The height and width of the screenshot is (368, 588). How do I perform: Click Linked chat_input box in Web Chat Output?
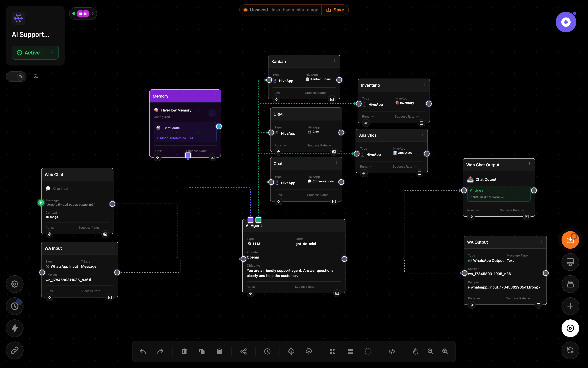tap(499, 194)
